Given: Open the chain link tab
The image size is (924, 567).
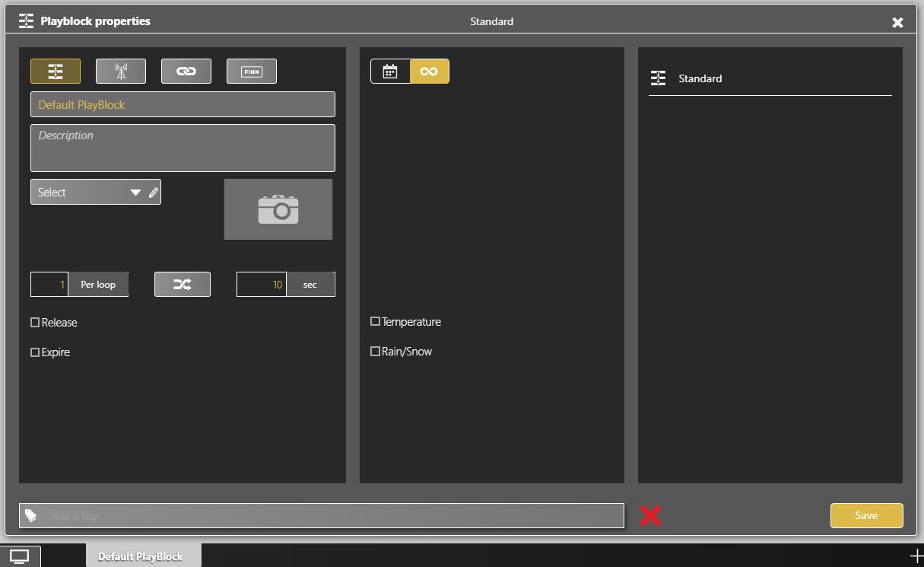Looking at the screenshot, I should click(x=186, y=71).
